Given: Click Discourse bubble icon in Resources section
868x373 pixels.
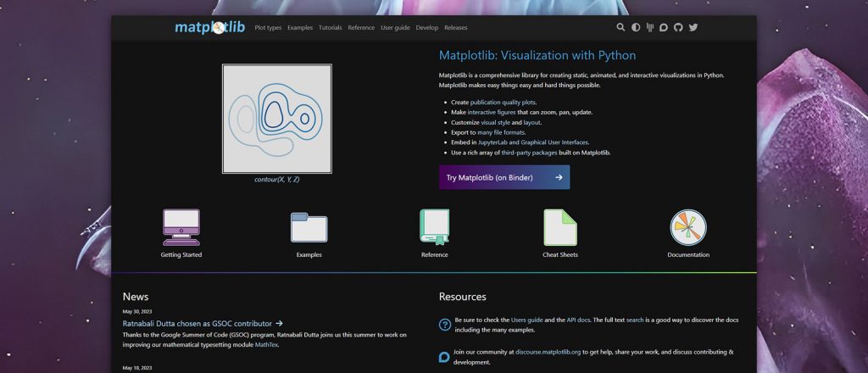Looking at the screenshot, I should [x=444, y=357].
